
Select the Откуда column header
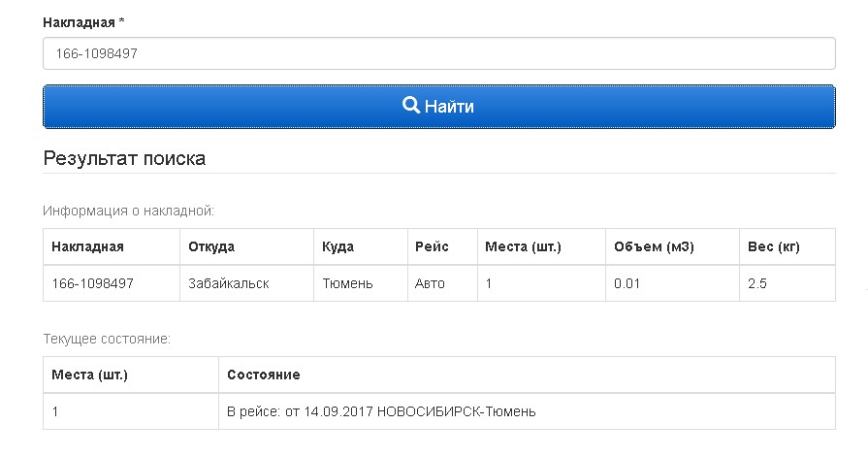(212, 246)
